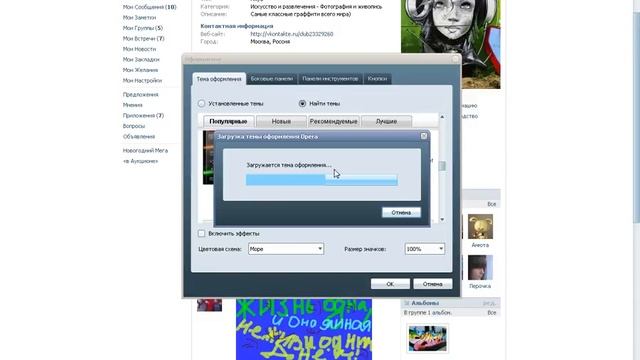The width and height of the screenshot is (640, 360).
Task: Open the Новогодний Мега «в Аукционе» link
Action: click(x=145, y=156)
